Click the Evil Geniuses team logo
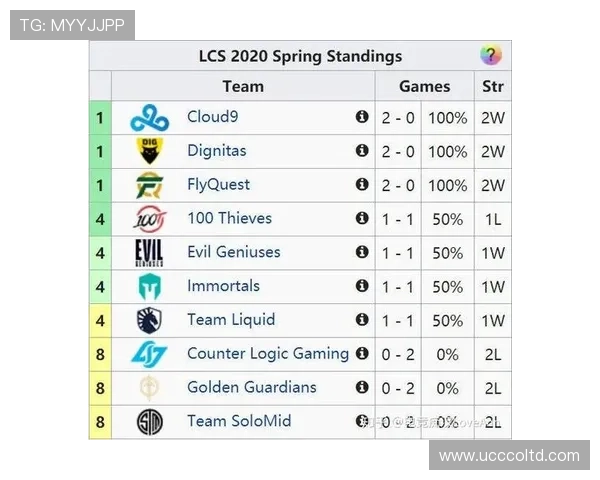This screenshot has width=600, height=480. tap(149, 253)
